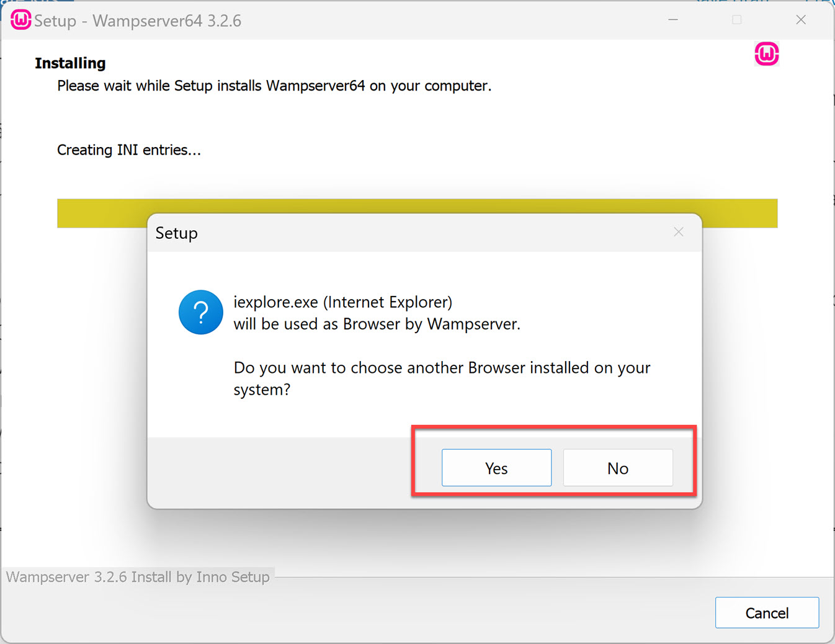Click the Setup dialog title text
835x644 pixels.
pyautogui.click(x=176, y=233)
